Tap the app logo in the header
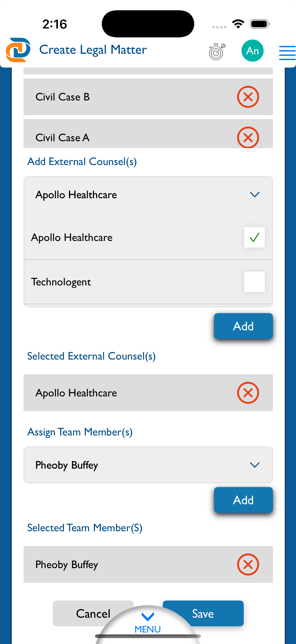Image resolution: width=296 pixels, height=644 pixels. pos(18,50)
